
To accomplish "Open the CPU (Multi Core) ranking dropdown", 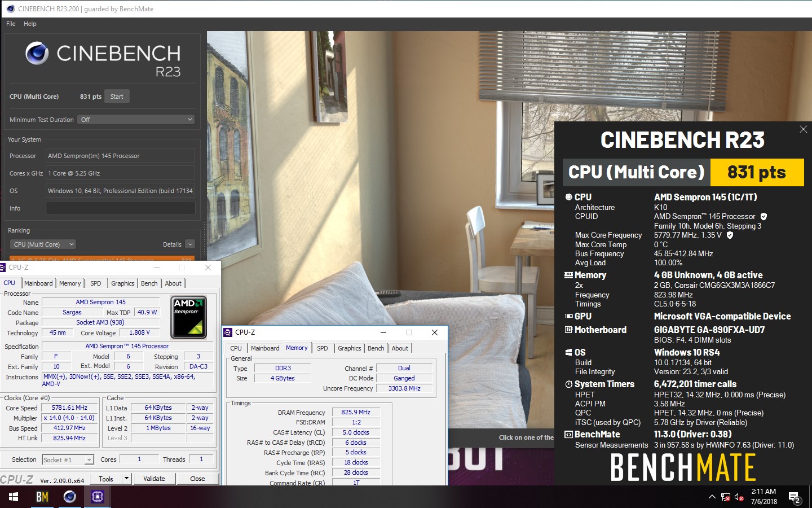I will click(43, 244).
